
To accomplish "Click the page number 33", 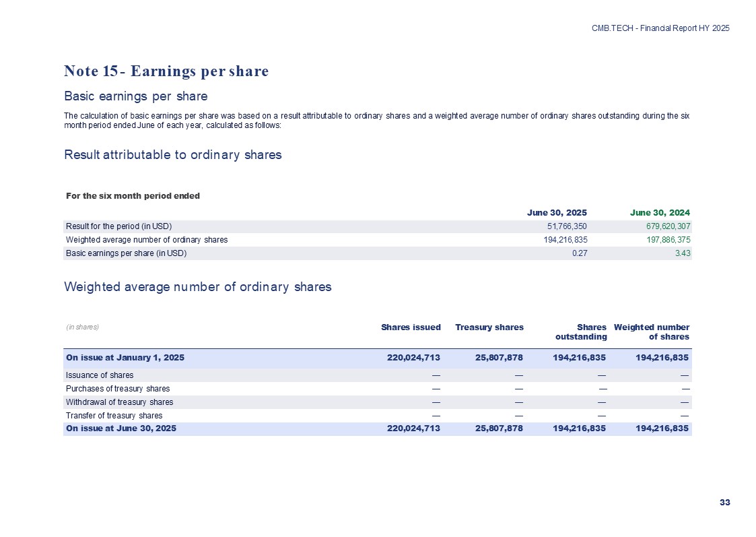I will (x=724, y=503).
